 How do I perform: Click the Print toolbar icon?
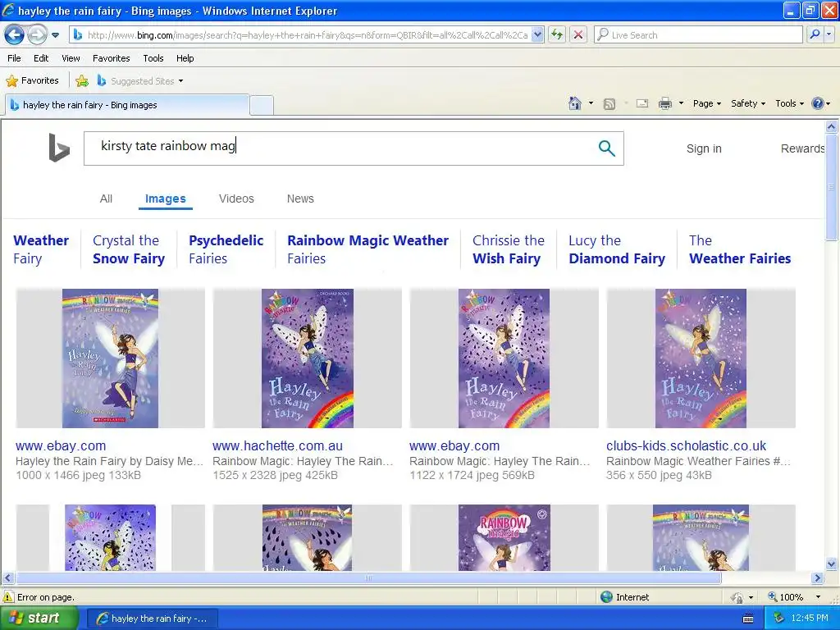click(664, 103)
